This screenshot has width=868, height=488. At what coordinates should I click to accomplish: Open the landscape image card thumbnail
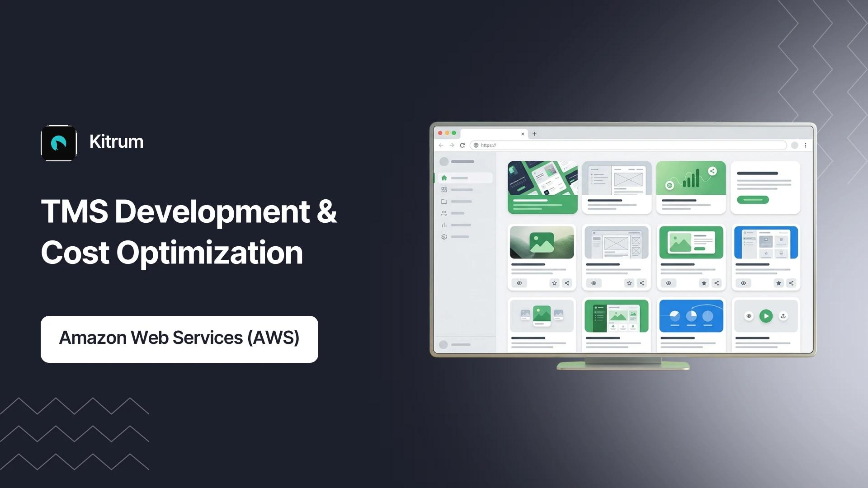pos(542,243)
